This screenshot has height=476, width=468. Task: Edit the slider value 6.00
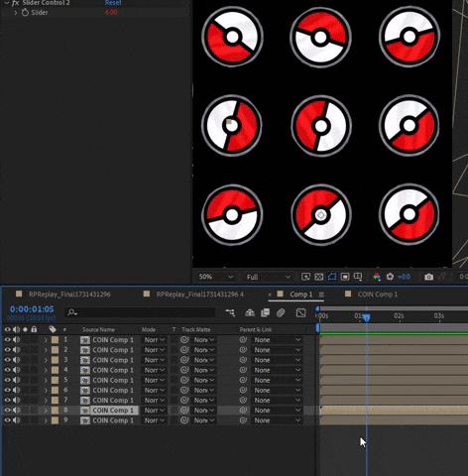click(111, 12)
